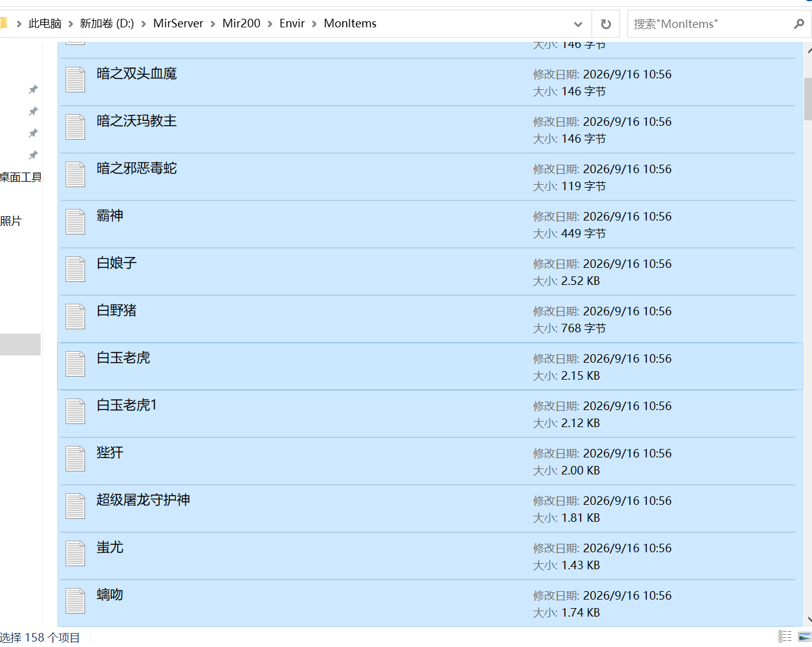Switch to the details list view
Screen dimensions: 812x647
[785, 636]
